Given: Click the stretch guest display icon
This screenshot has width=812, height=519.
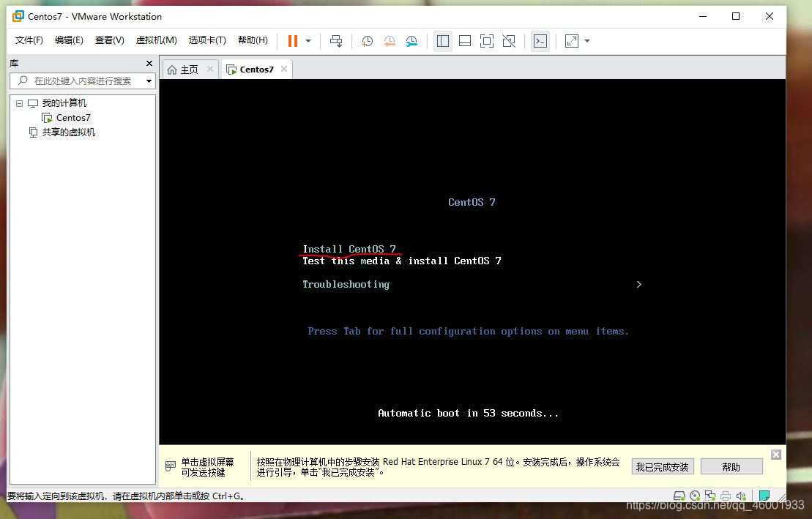Looking at the screenshot, I should coord(572,41).
